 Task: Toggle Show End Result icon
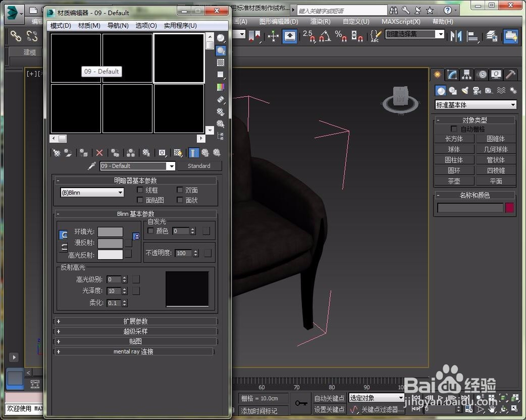coord(193,153)
